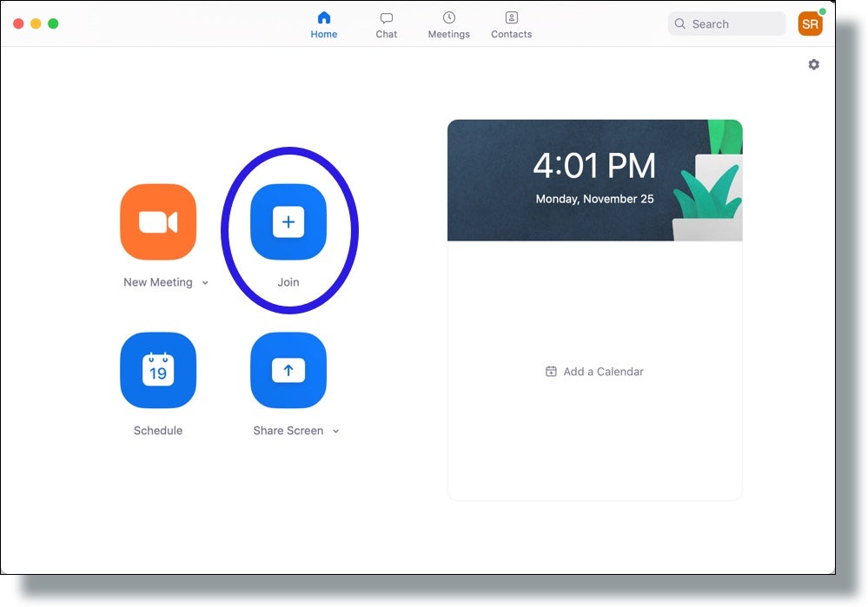Screen dimensions: 868x607
Task: Expand the Share Screen dropdown arrow
Action: pos(335,432)
